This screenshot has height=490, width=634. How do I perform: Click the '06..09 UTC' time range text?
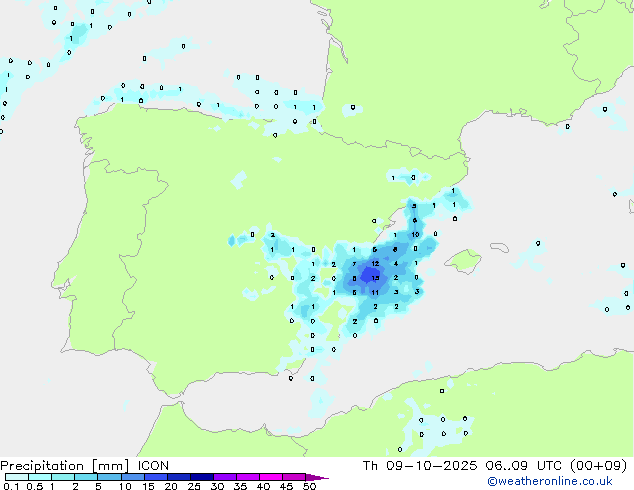[524, 466]
